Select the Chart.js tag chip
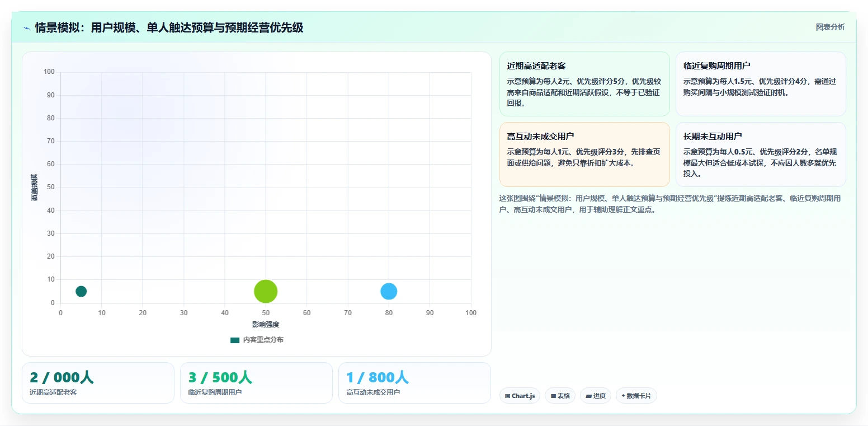Viewport: 868px width, 426px height. tap(520, 396)
